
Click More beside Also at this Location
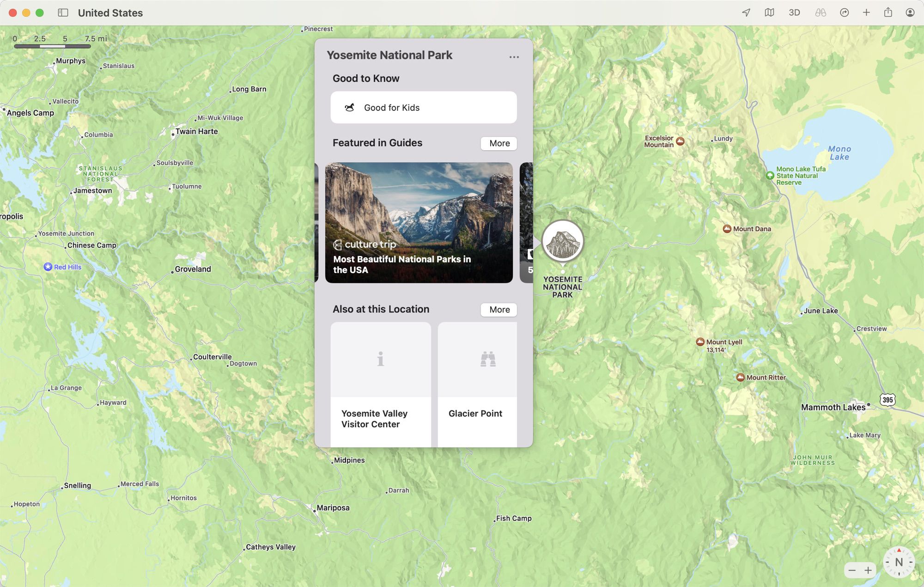click(x=498, y=310)
